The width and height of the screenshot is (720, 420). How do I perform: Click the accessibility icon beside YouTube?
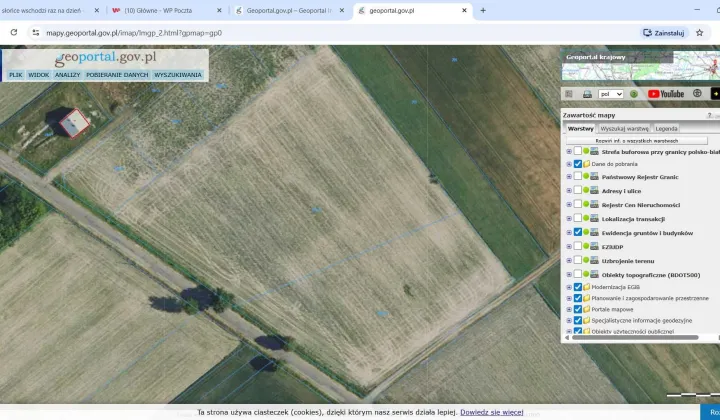pyautogui.click(x=697, y=94)
